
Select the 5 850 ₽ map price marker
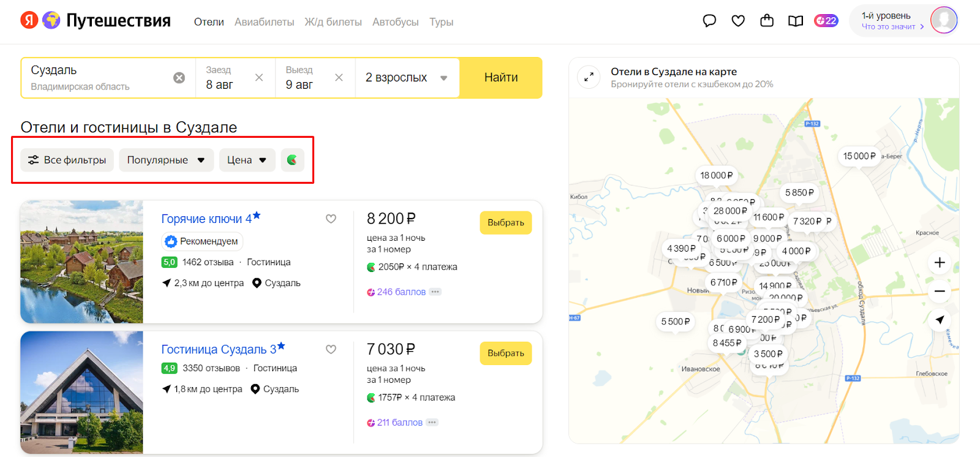click(x=799, y=192)
